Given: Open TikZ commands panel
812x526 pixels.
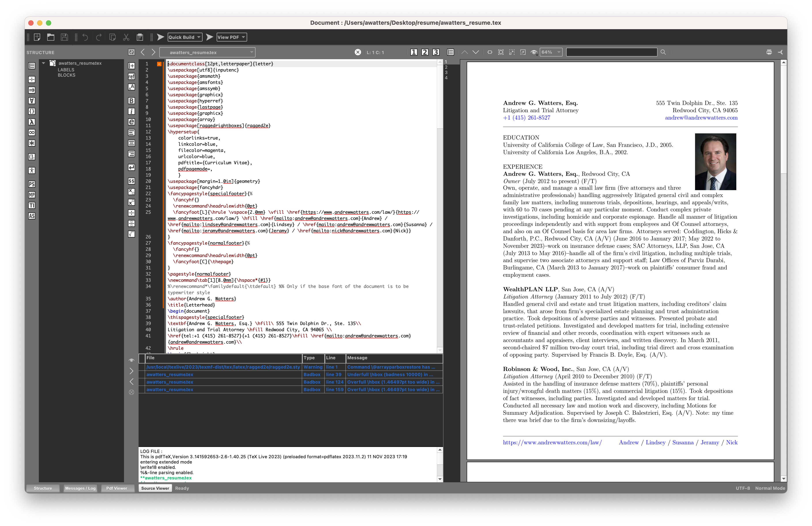Looking at the screenshot, I should [x=32, y=205].
